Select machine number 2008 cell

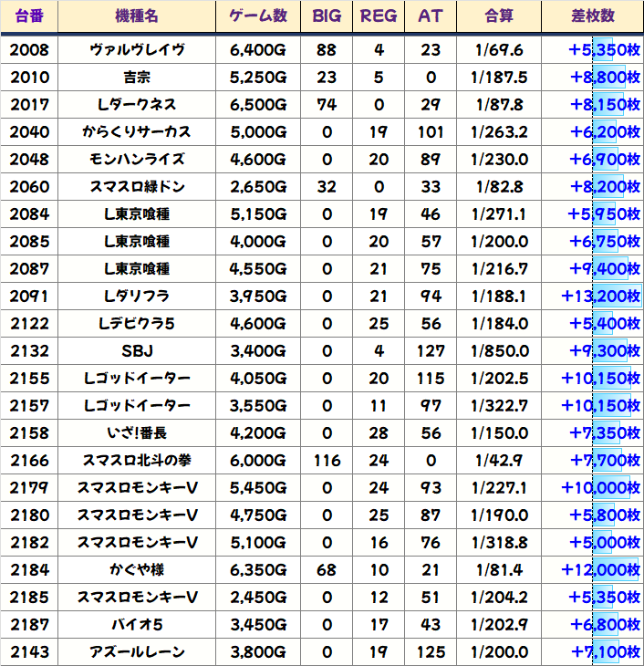click(29, 50)
